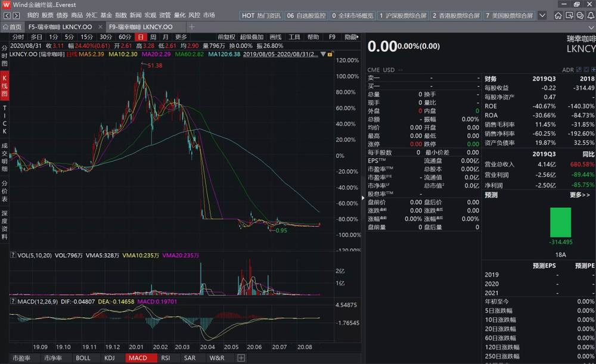
Task: Expand the shortcut pages dropdown arrow
Action: pos(542,15)
